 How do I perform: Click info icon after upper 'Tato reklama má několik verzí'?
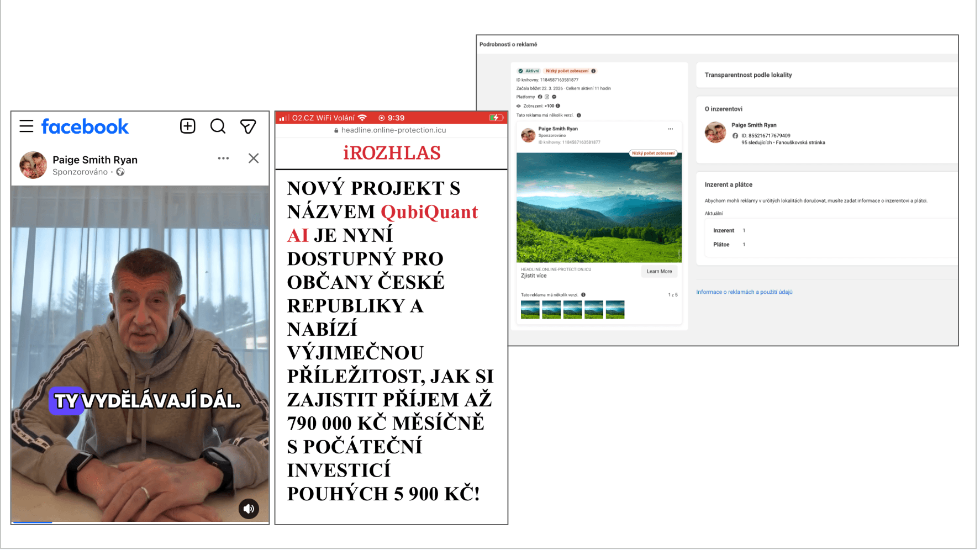(x=579, y=115)
